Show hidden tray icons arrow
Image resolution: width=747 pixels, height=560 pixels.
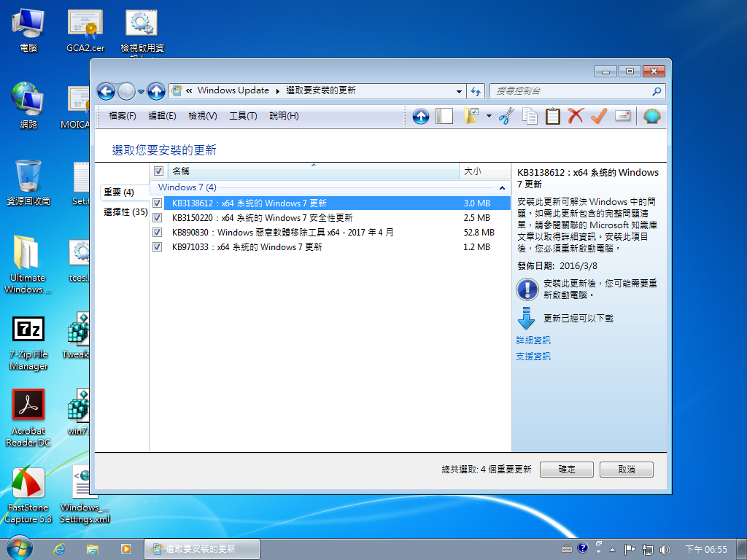pyautogui.click(x=612, y=550)
